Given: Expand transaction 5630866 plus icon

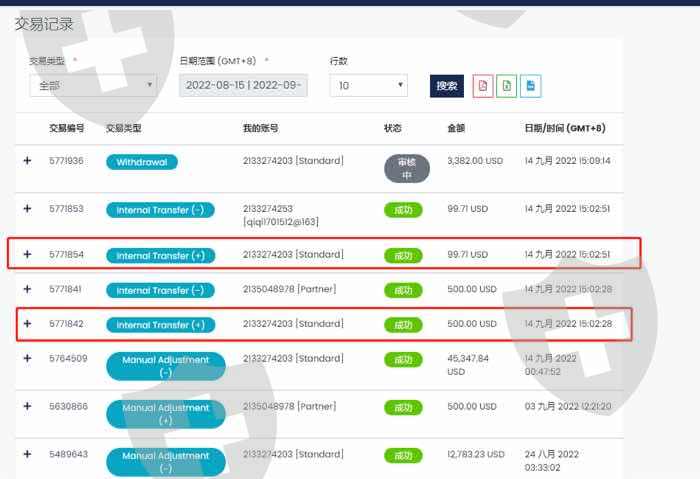Looking at the screenshot, I should pyautogui.click(x=27, y=406).
